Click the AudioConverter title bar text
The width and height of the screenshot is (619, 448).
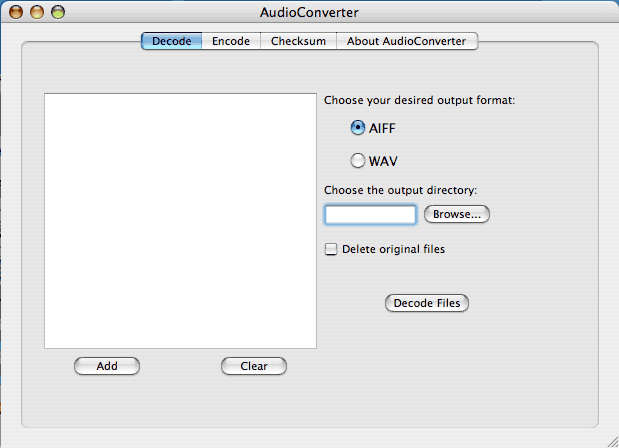tap(308, 13)
